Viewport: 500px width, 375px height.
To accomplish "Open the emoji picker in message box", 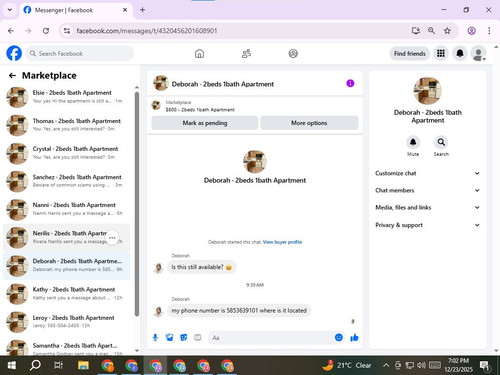I will (x=339, y=337).
